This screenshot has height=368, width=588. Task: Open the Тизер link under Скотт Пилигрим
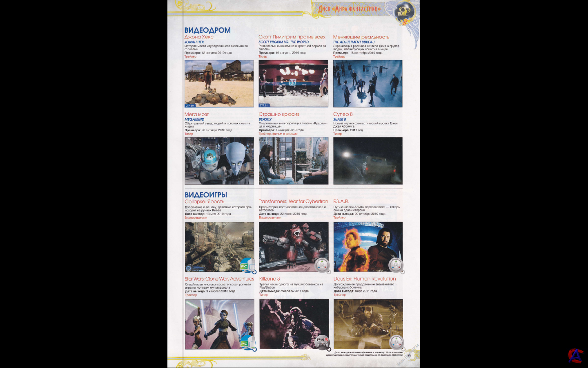point(263,56)
